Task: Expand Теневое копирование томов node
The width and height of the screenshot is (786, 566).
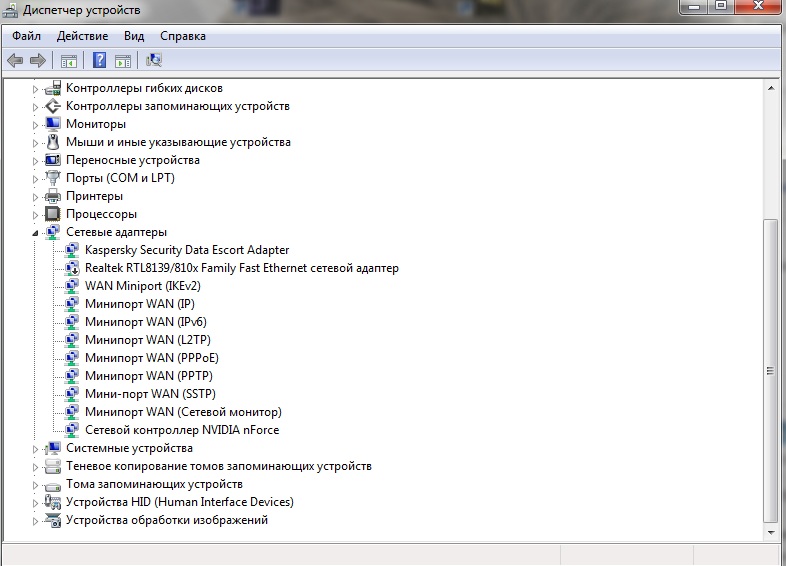Action: pyautogui.click(x=35, y=467)
